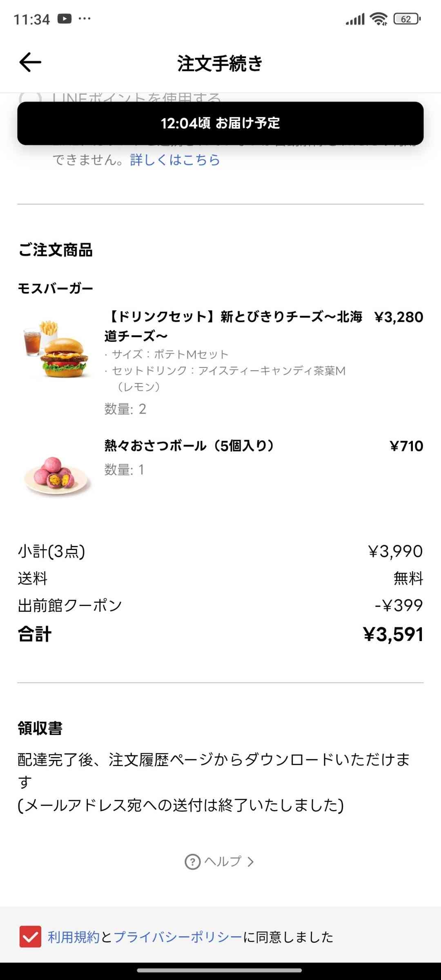The image size is (441, 980).
Task: Open the プライバシーポリシー link
Action: pos(178,937)
